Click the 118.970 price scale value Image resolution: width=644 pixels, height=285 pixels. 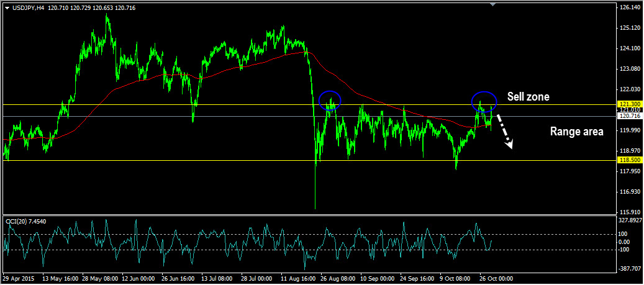coord(630,151)
